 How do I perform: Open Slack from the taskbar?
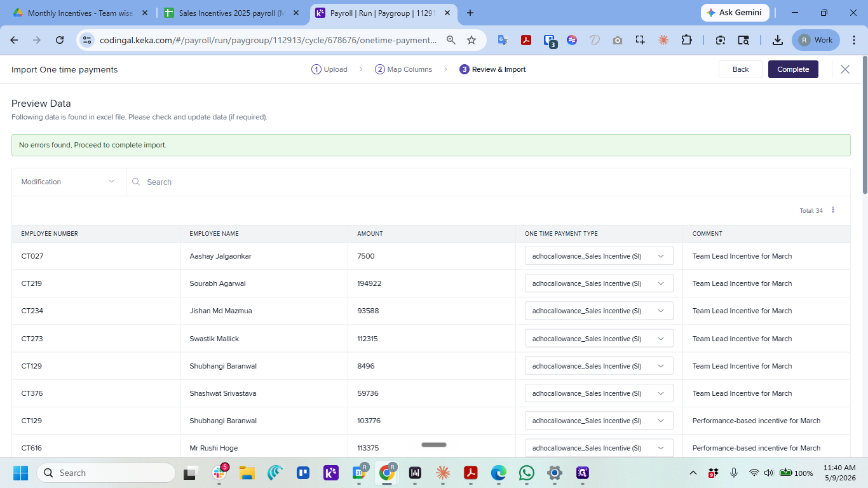[x=219, y=473]
